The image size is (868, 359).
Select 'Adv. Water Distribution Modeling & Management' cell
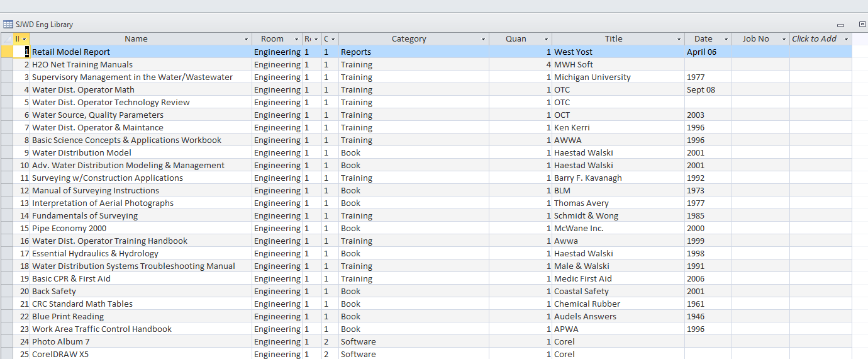click(x=141, y=165)
